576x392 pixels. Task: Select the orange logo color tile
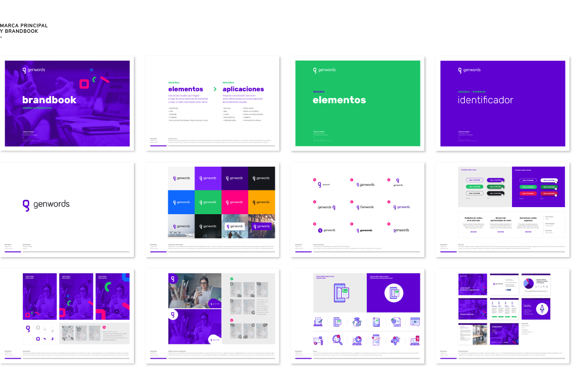[262, 202]
